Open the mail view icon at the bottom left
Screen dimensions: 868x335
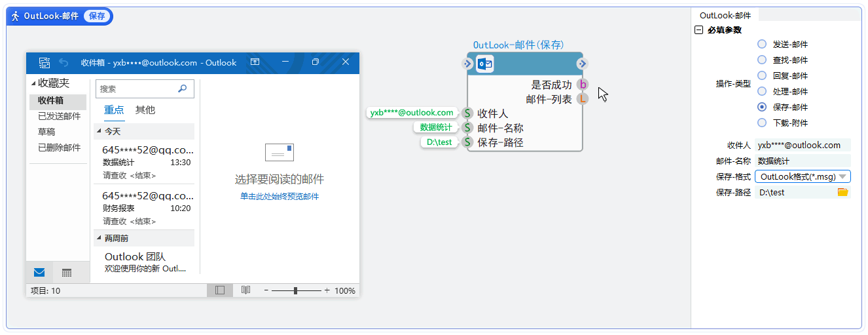point(39,272)
